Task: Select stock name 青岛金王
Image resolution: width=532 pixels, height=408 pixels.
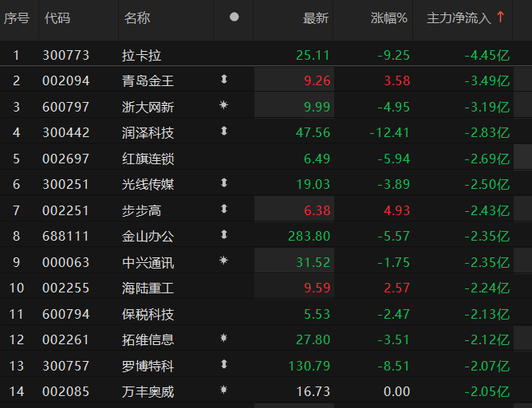Action: click(x=148, y=81)
